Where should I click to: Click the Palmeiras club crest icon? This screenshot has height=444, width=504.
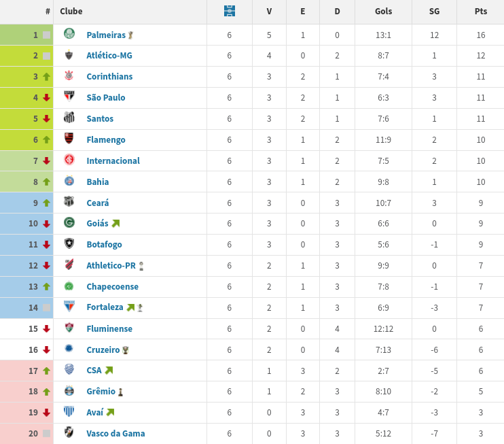coord(69,33)
